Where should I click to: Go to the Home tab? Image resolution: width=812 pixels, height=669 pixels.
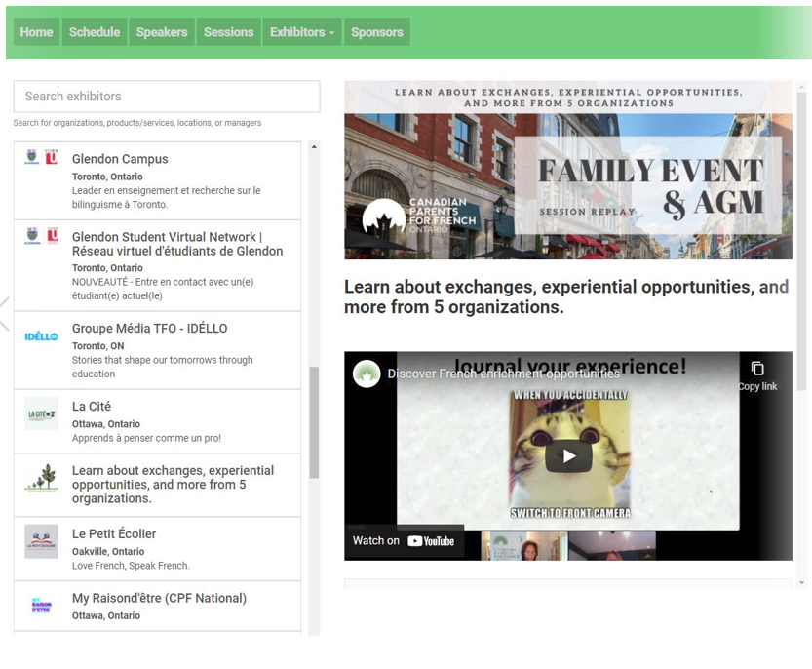[x=36, y=32]
